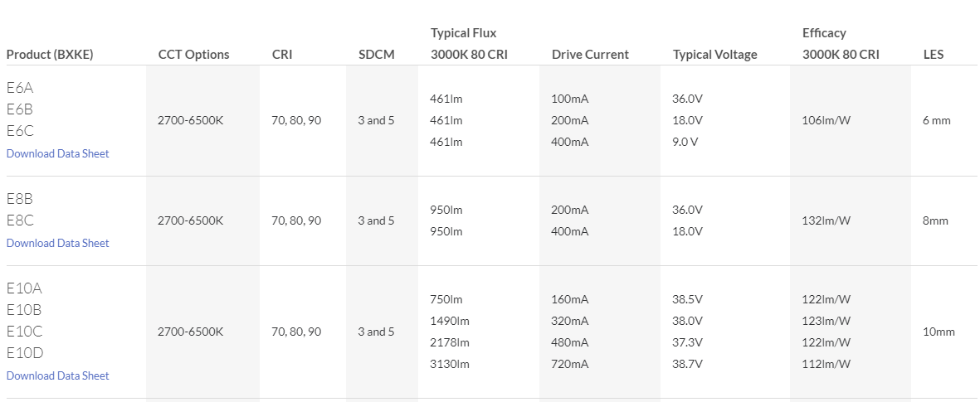This screenshot has width=980, height=402.
Task: Click the Product (BXKE) column header
Action: click(x=50, y=55)
